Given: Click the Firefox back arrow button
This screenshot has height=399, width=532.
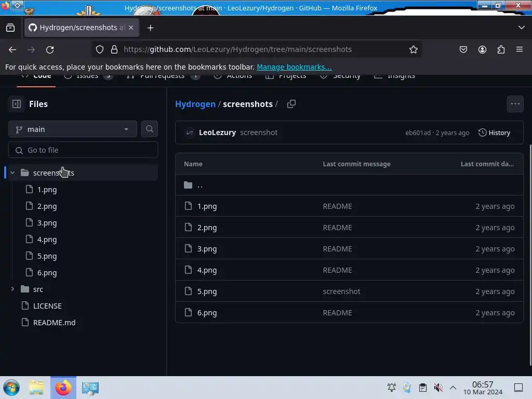Looking at the screenshot, I should point(12,49).
